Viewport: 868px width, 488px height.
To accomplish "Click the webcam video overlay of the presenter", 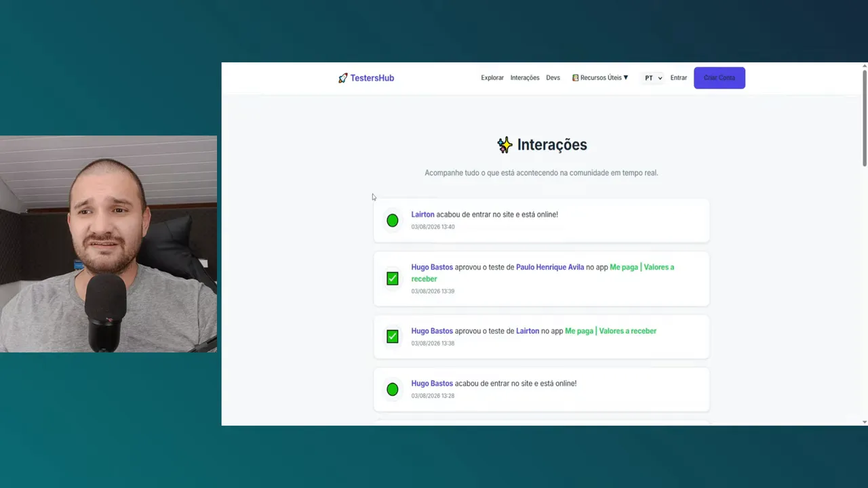I will point(108,244).
